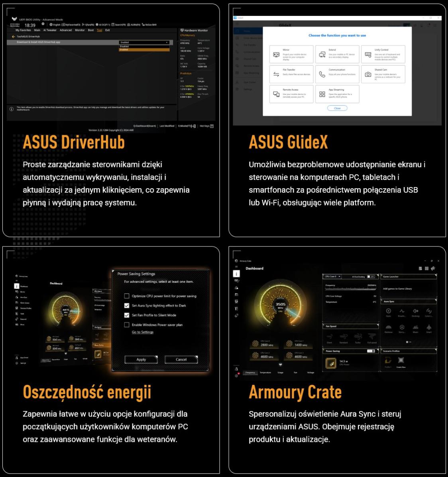Switch to the Usage tab in Armoury Crate
Viewport: 448px width, 477px height.
tap(280, 373)
